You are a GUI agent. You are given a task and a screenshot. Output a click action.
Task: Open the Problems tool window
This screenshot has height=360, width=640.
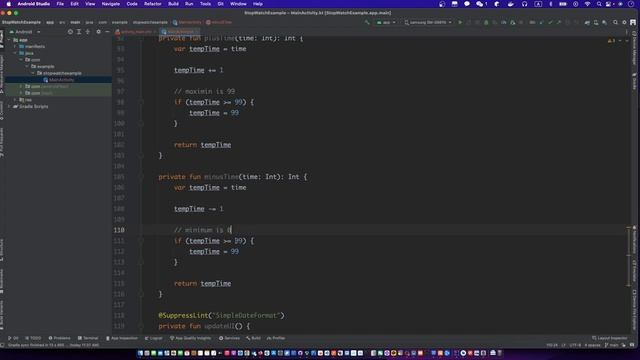60,338
